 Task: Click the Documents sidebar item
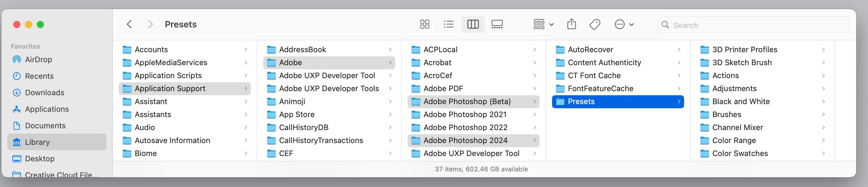[45, 126]
